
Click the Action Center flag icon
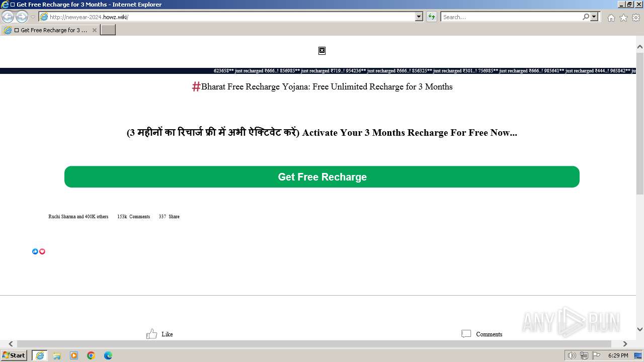click(x=596, y=355)
